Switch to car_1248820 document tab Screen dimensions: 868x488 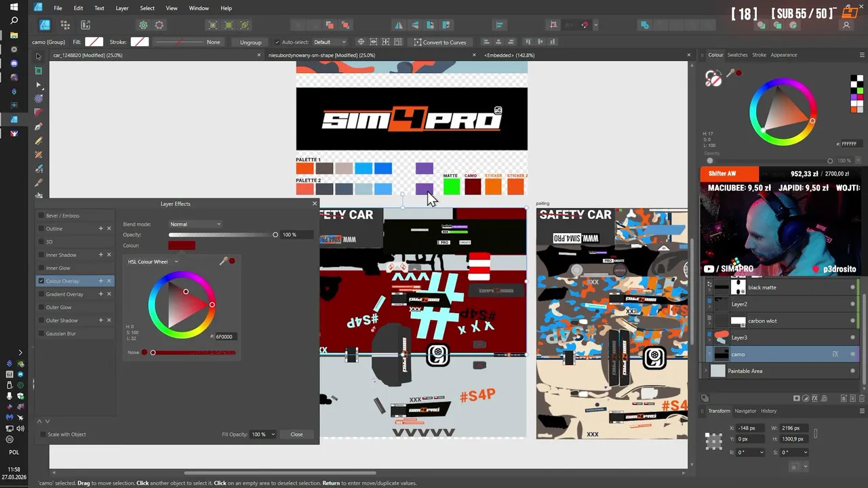coord(88,55)
